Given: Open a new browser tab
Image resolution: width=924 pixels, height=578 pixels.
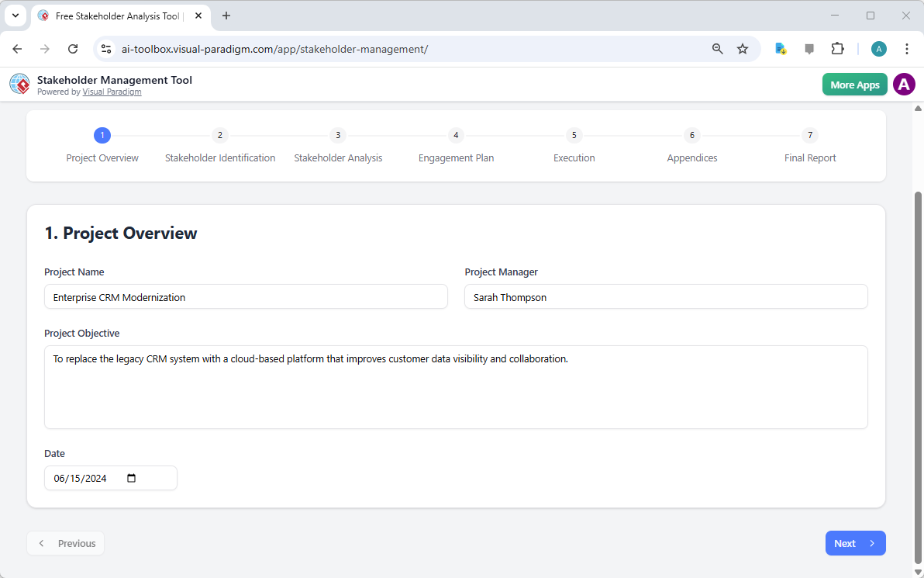Looking at the screenshot, I should tap(226, 16).
